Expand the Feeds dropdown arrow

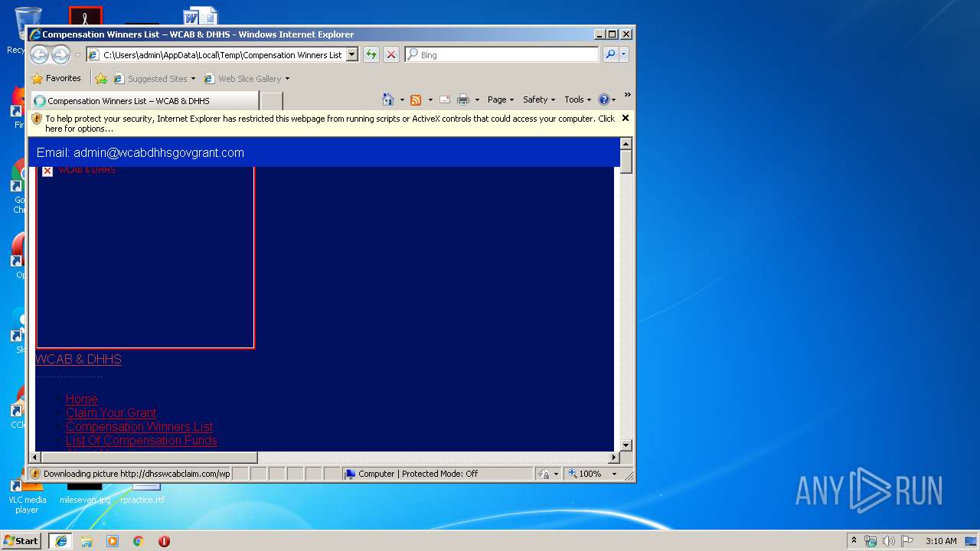coord(430,99)
